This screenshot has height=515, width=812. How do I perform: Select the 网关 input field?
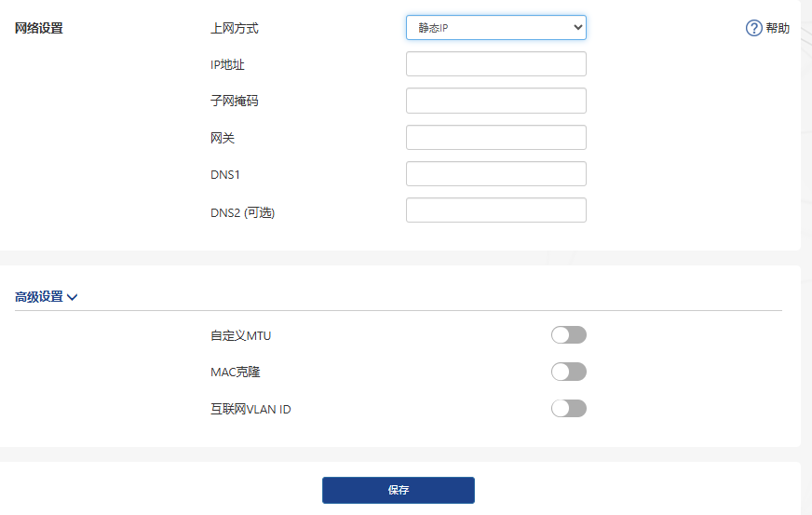tap(495, 138)
